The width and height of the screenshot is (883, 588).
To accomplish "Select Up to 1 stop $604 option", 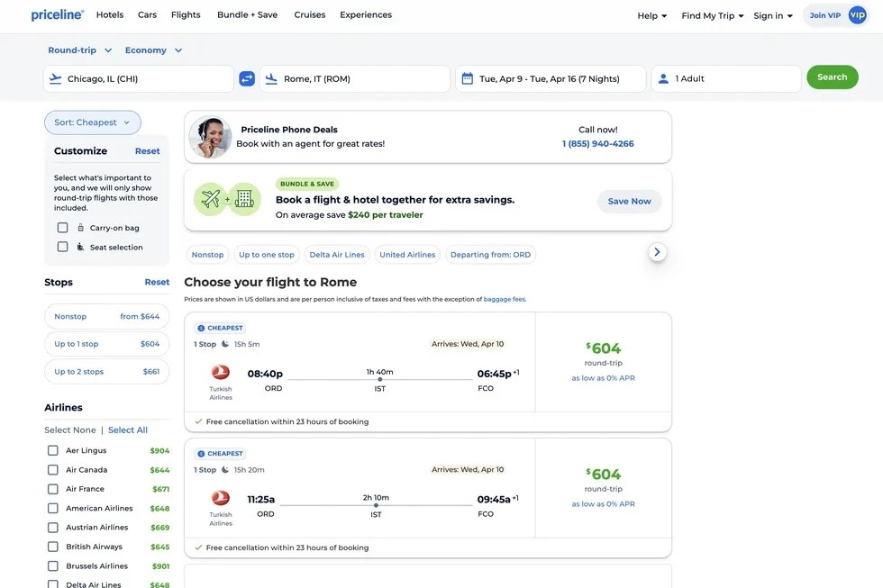I will click(x=107, y=344).
